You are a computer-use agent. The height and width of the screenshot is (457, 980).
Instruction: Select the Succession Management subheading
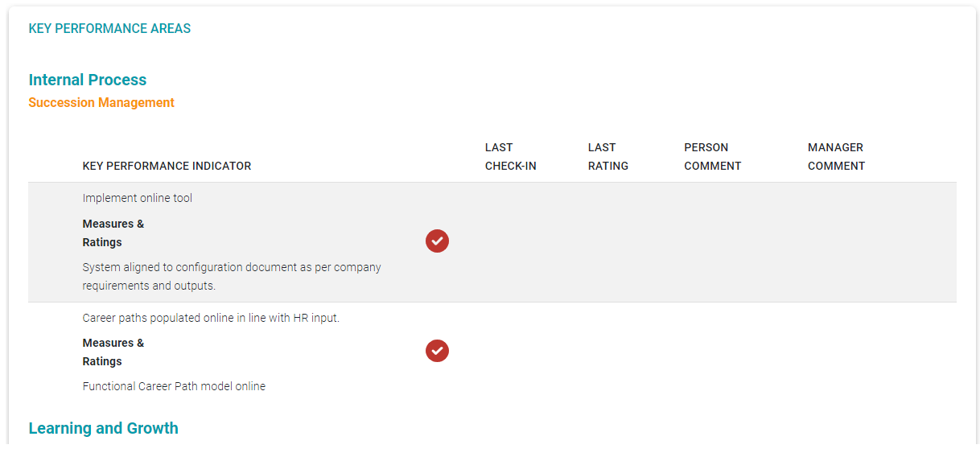coord(101,103)
